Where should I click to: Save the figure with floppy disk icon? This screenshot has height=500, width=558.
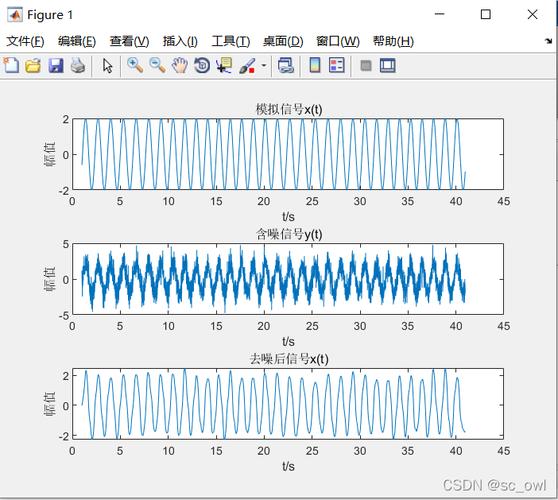pyautogui.click(x=56, y=66)
